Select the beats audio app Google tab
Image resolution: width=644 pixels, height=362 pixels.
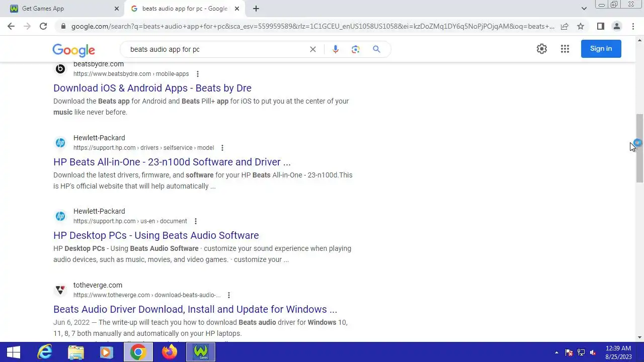(184, 9)
